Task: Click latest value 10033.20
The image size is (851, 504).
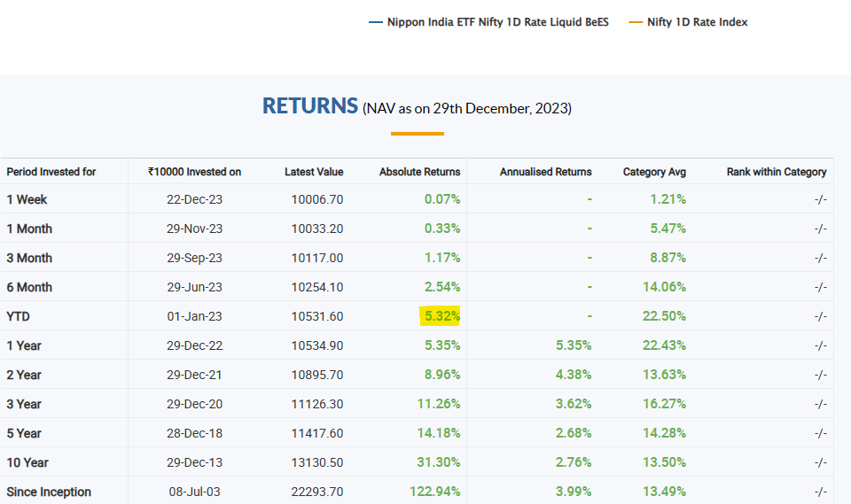Action: tap(317, 229)
